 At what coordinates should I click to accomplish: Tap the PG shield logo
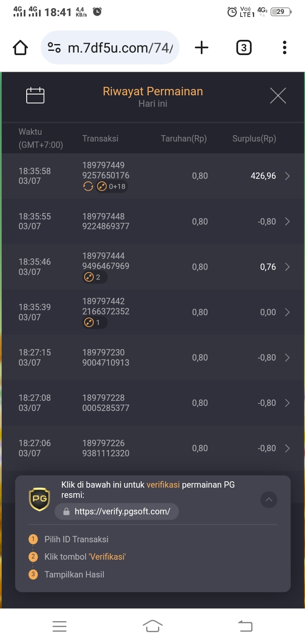coord(39,499)
